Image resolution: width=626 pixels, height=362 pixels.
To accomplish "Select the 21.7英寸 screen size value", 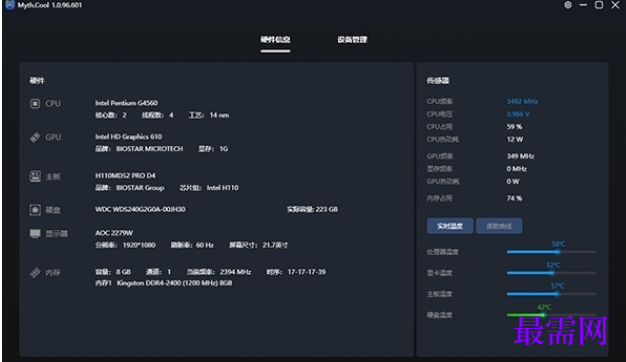I will (x=275, y=245).
